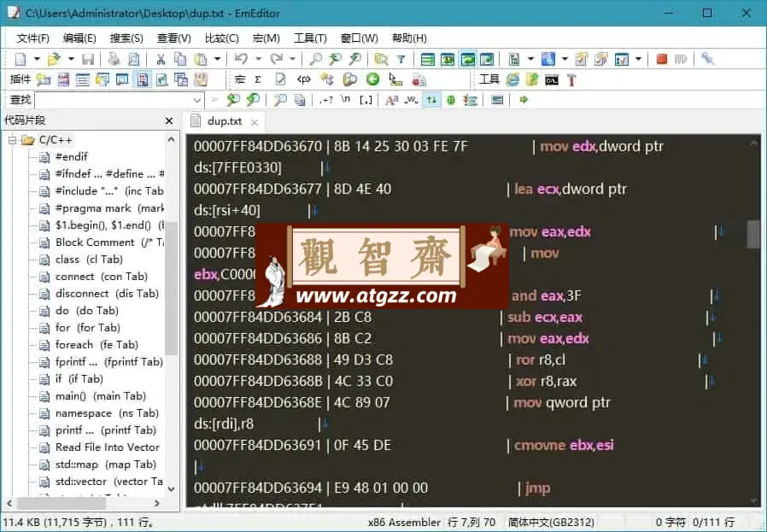Open the 比较(C) menu
This screenshot has height=532, width=767.
point(221,38)
